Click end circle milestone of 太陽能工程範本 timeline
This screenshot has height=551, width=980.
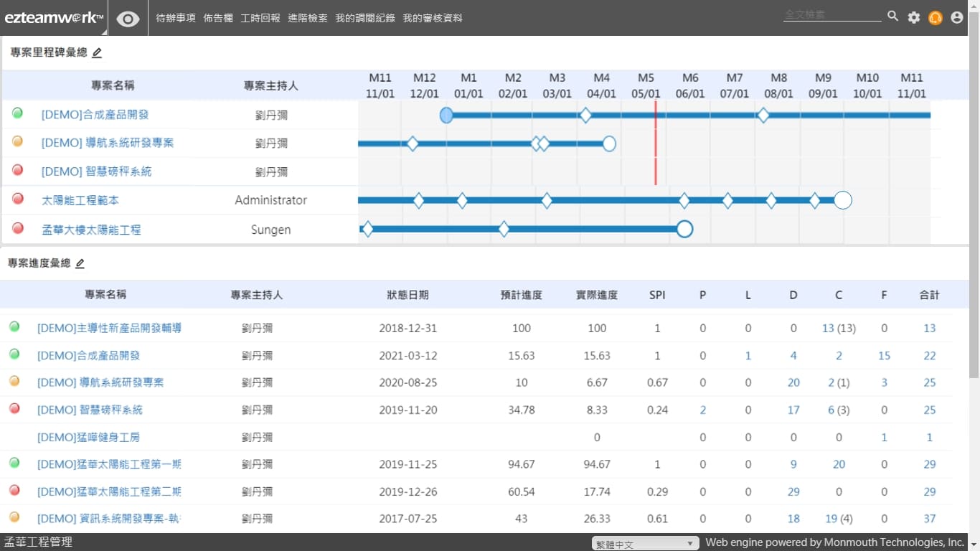pyautogui.click(x=843, y=200)
